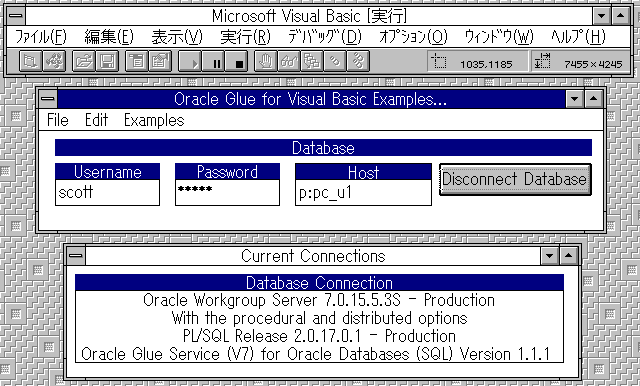The image size is (640, 386).
Task: Open Visual Basic window control menu box
Action: point(16,16)
